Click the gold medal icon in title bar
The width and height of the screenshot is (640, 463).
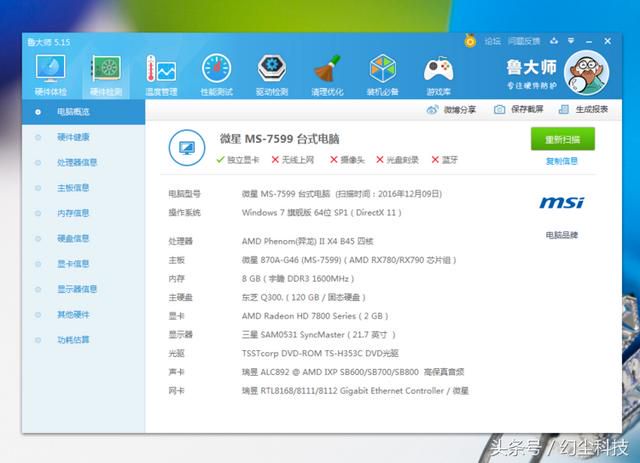coord(470,41)
